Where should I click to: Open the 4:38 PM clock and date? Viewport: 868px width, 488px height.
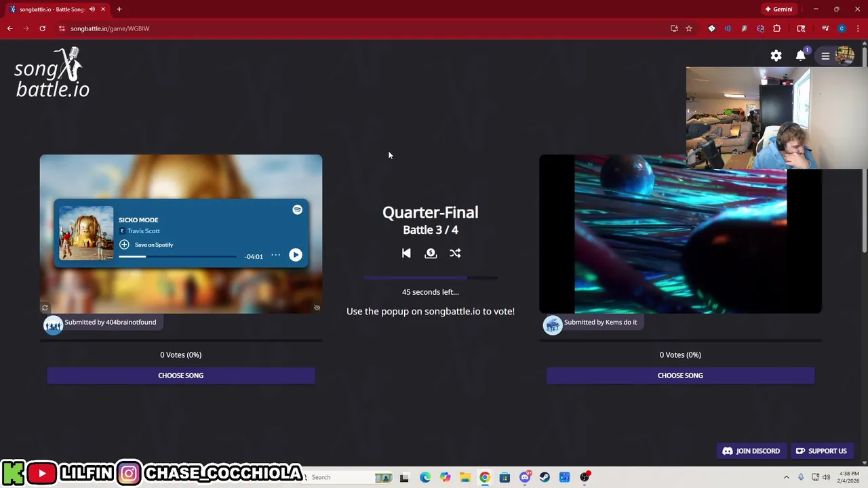click(849, 477)
